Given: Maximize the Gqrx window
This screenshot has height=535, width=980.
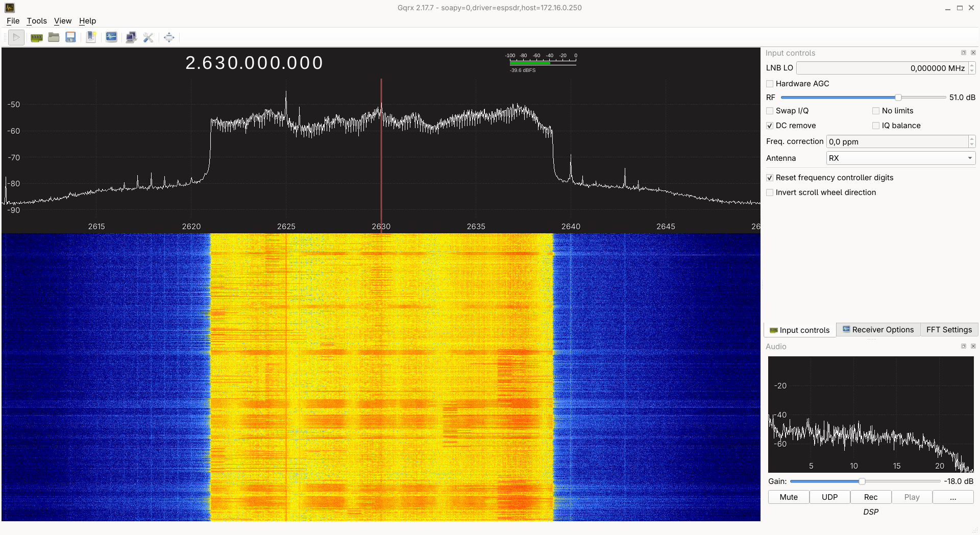Looking at the screenshot, I should pyautogui.click(x=960, y=8).
